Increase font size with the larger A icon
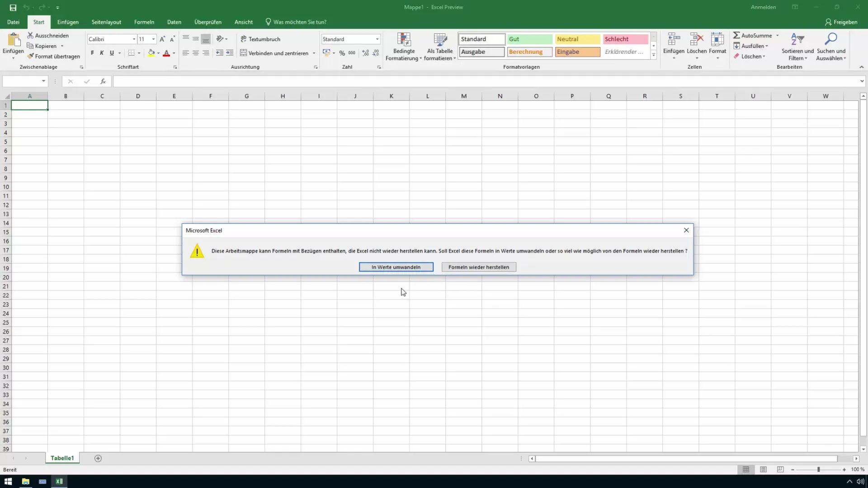 click(162, 39)
